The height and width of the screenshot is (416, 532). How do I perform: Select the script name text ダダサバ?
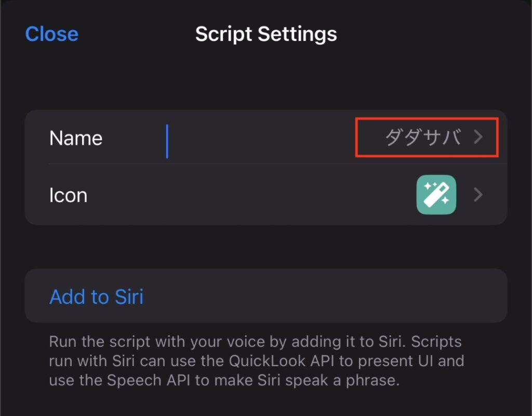click(422, 138)
